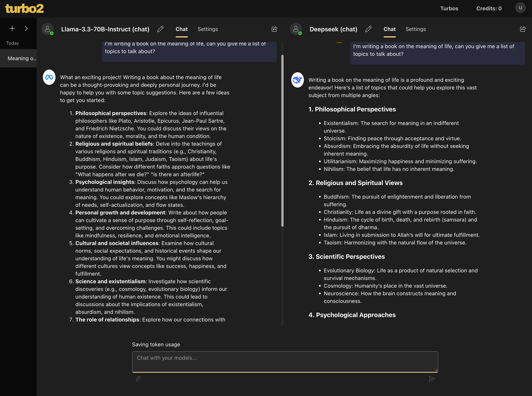
Task: Switch to Settings for the Llama model
Action: [208, 29]
